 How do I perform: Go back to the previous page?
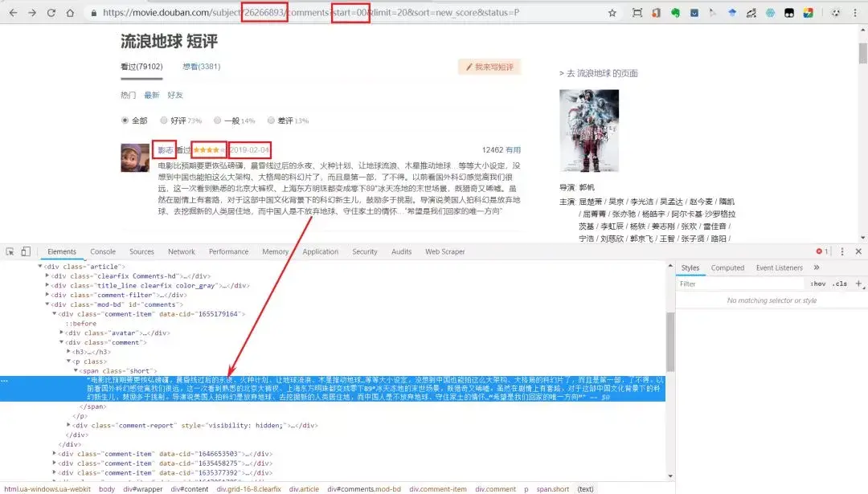point(14,13)
